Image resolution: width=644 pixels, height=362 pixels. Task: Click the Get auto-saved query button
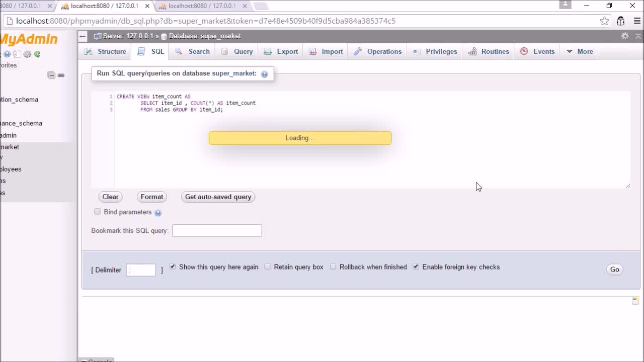coord(218,197)
